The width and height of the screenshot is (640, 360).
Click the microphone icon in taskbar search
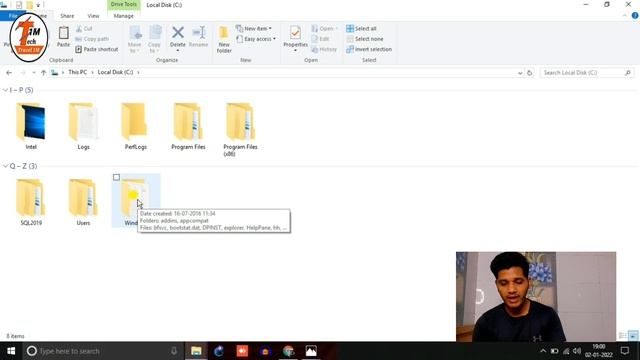174,351
